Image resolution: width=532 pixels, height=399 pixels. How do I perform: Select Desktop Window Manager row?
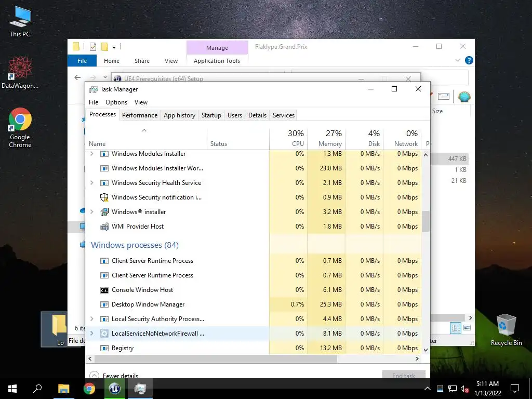tap(254, 304)
